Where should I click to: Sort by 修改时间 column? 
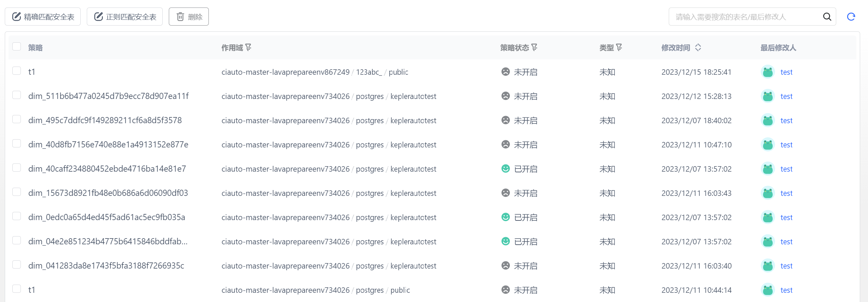698,47
